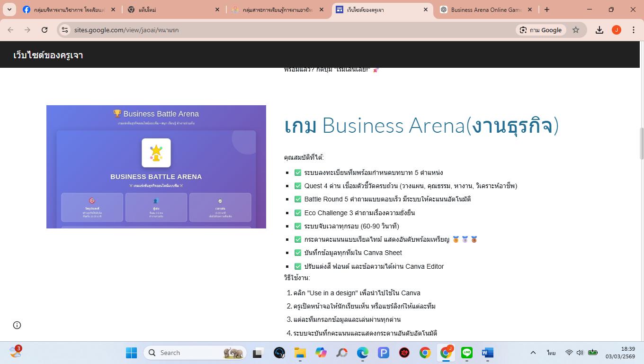
Task: Click the ถาม Google button
Action: pos(540,30)
